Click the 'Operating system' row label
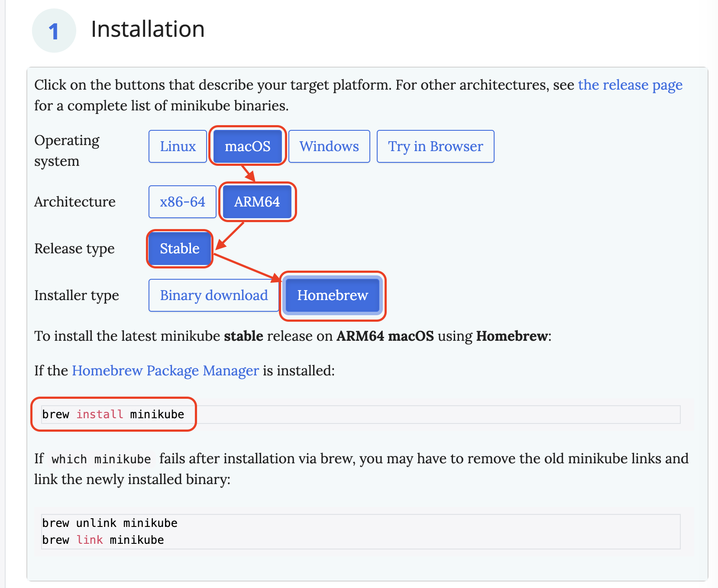718x588 pixels. [x=67, y=151]
